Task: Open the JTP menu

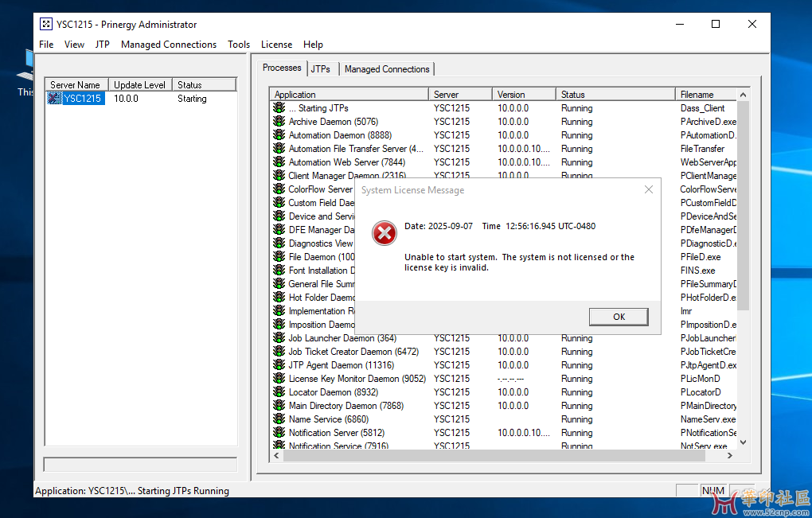Action: (x=102, y=45)
